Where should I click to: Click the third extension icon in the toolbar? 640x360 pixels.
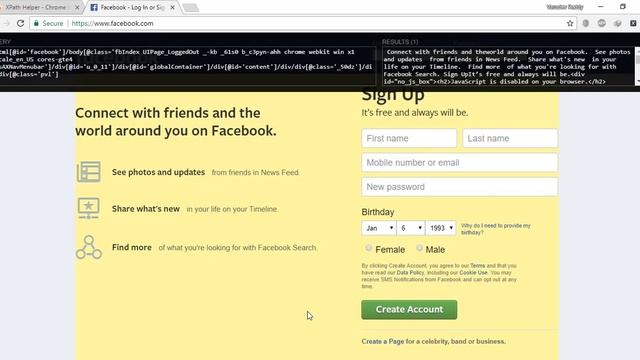tap(618, 23)
